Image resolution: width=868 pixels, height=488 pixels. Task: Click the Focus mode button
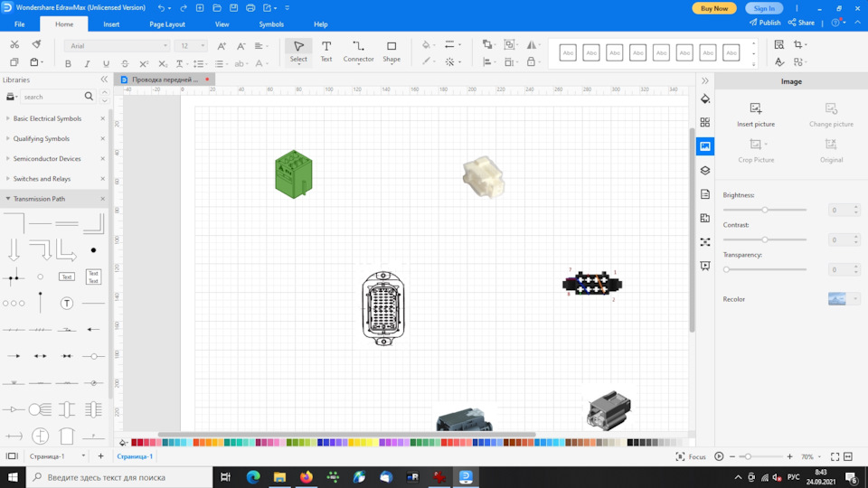[691, 456]
